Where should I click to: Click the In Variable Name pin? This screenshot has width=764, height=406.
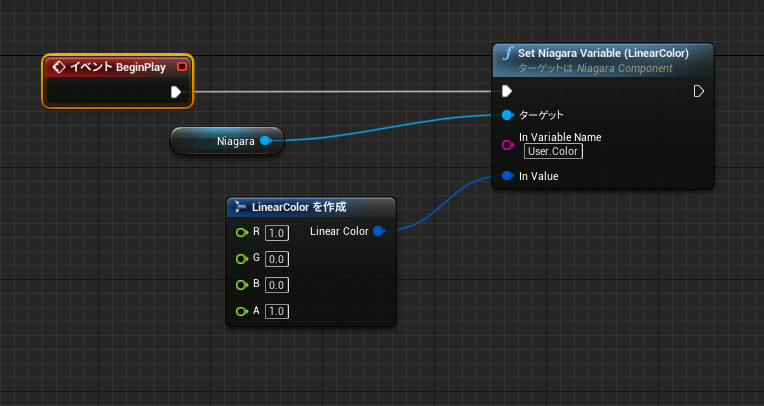[507, 145]
